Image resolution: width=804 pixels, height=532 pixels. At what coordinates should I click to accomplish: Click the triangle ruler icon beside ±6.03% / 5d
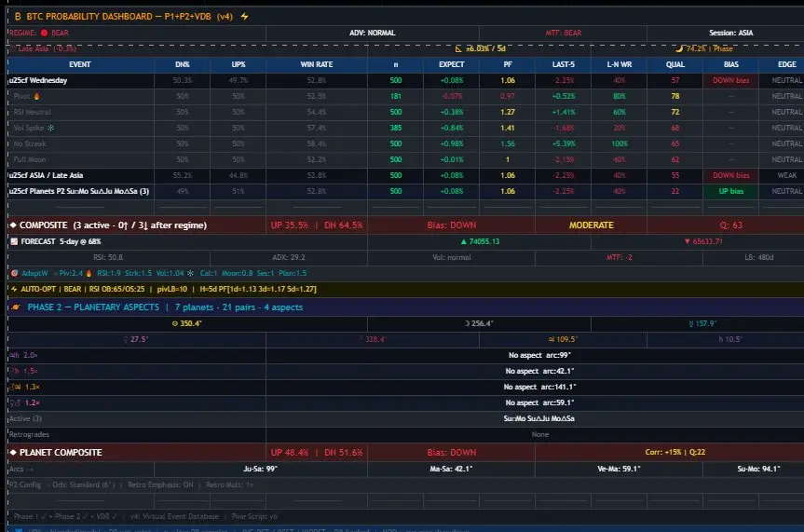[x=458, y=48]
